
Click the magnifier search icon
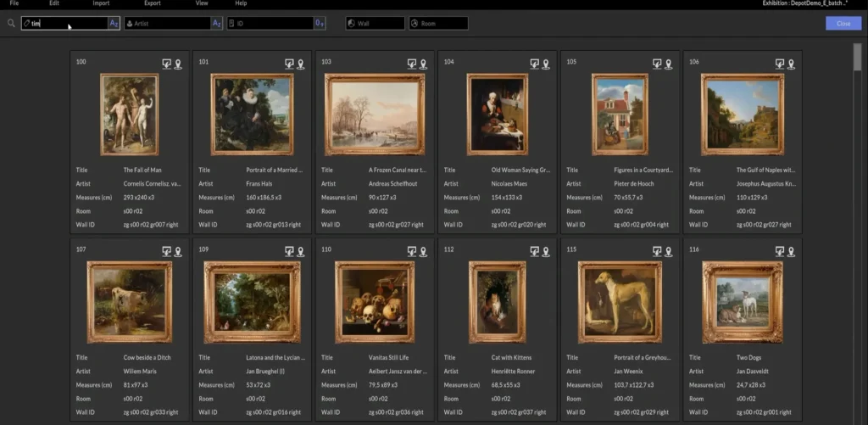coord(11,23)
